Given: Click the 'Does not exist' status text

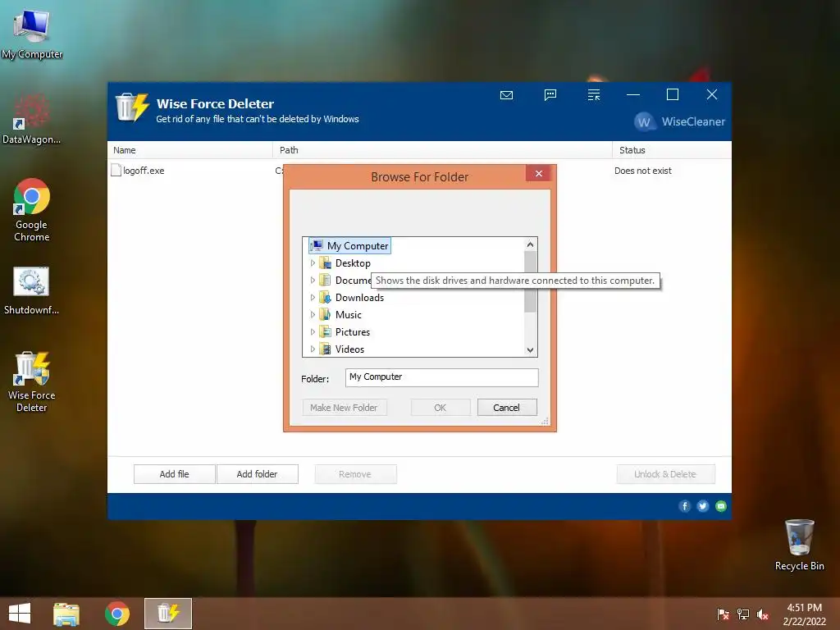Looking at the screenshot, I should point(642,171).
